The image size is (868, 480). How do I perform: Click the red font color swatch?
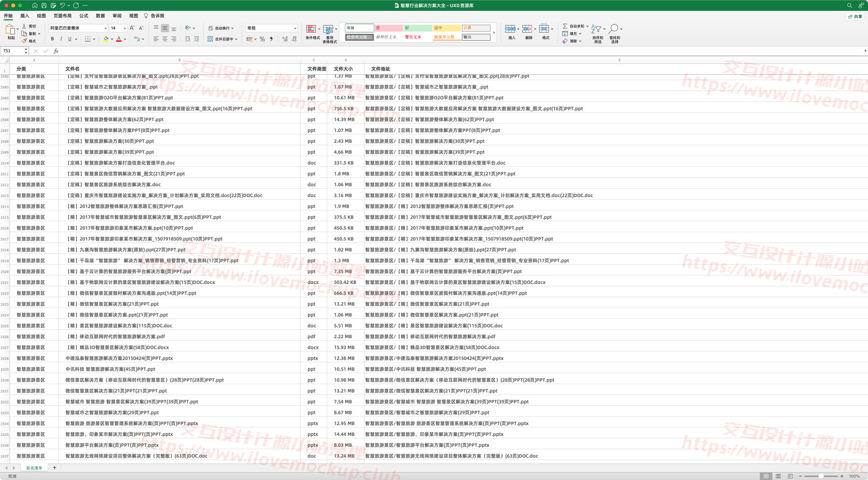119,39
